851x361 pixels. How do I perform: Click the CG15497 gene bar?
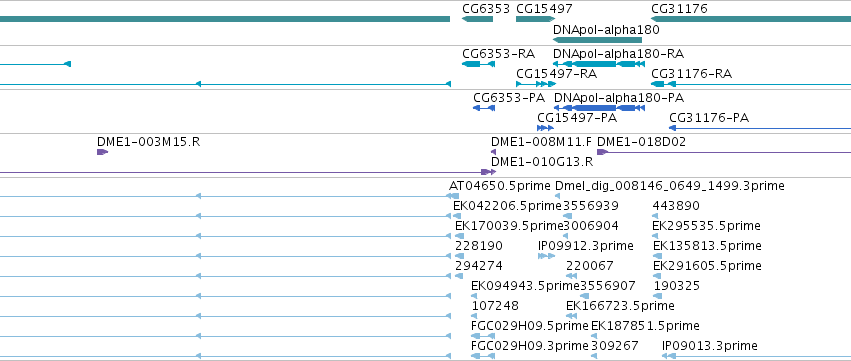[x=535, y=19]
